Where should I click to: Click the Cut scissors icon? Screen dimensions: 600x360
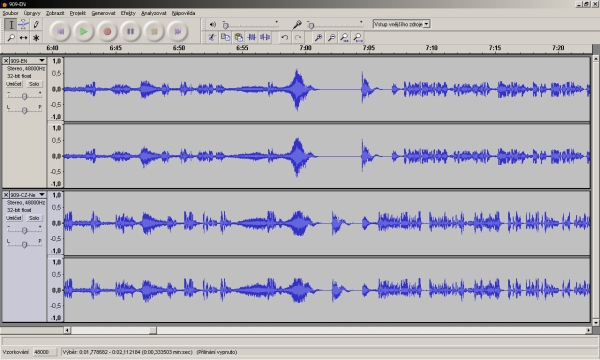pyautogui.click(x=212, y=37)
